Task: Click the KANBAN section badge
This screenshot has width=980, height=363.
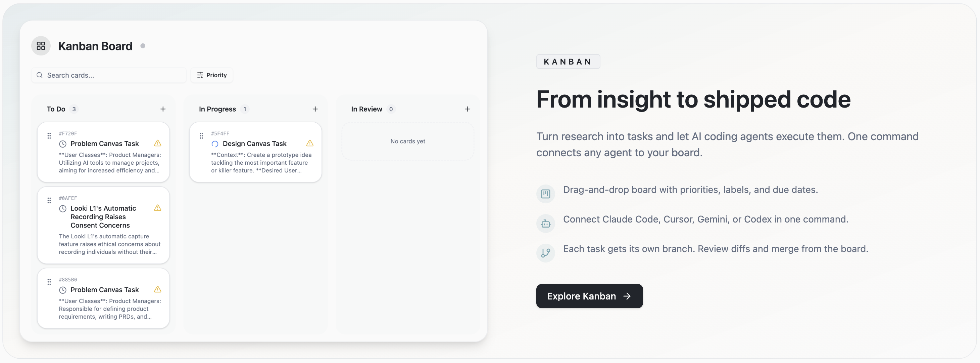Action: [x=568, y=61]
